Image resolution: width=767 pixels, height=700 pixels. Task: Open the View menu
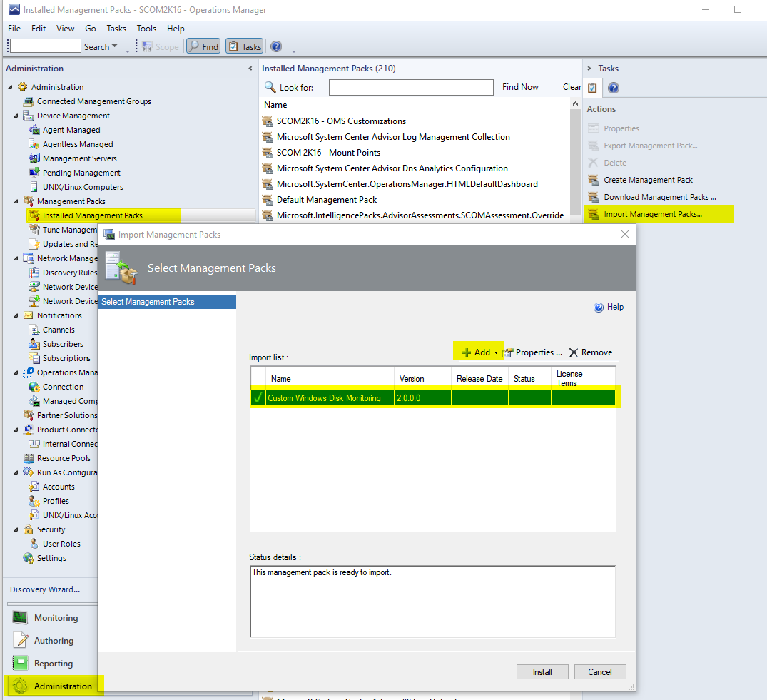[x=65, y=29]
